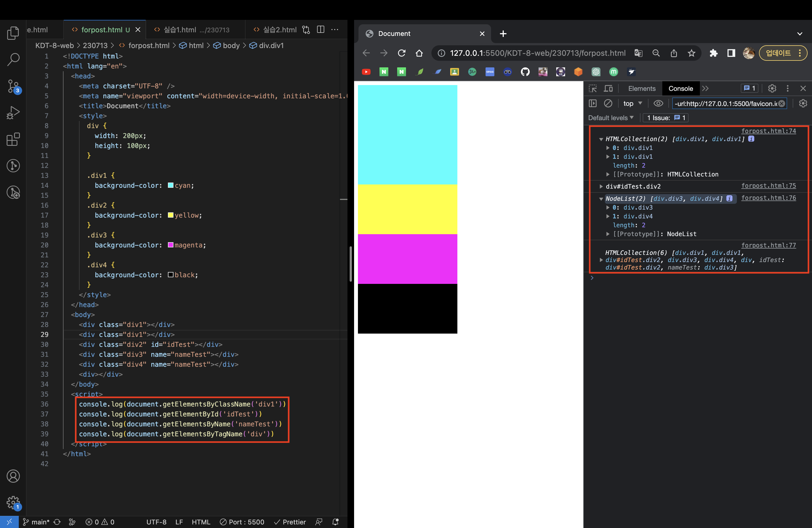The image size is (812, 528).
Task: Click the split editor right icon
Action: pos(320,30)
